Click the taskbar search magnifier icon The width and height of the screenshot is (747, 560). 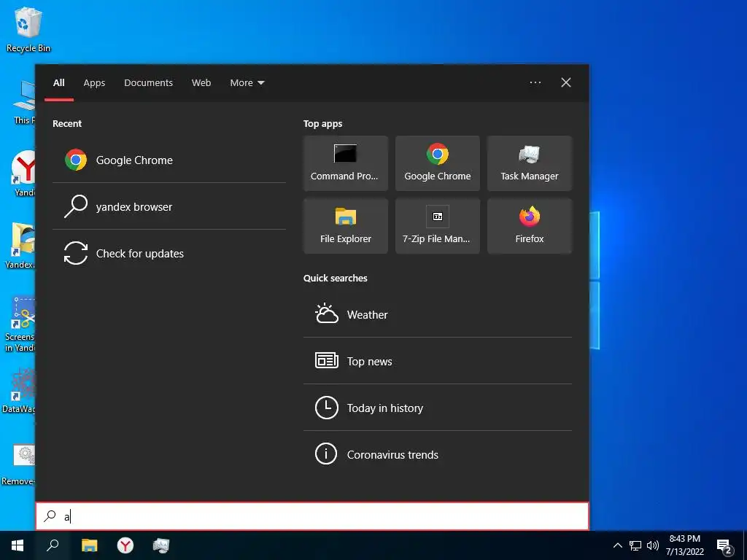pos(53,545)
